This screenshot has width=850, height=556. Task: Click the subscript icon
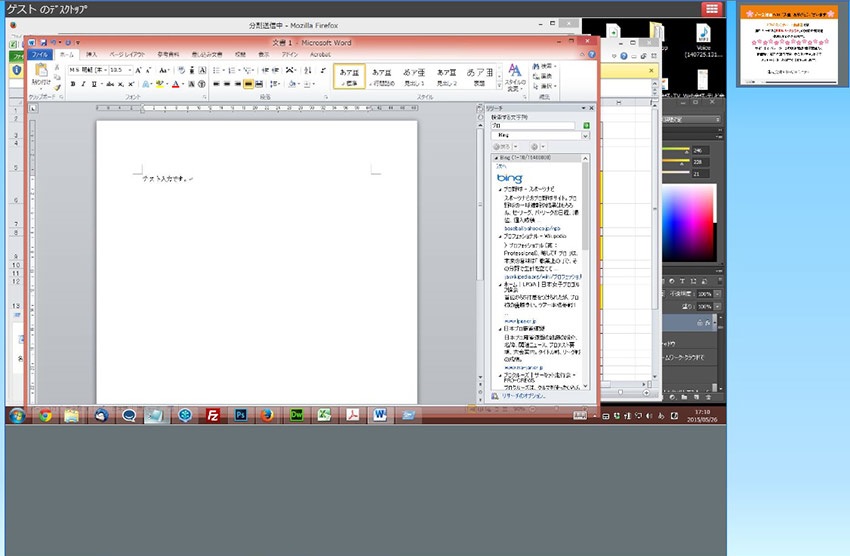point(121,84)
